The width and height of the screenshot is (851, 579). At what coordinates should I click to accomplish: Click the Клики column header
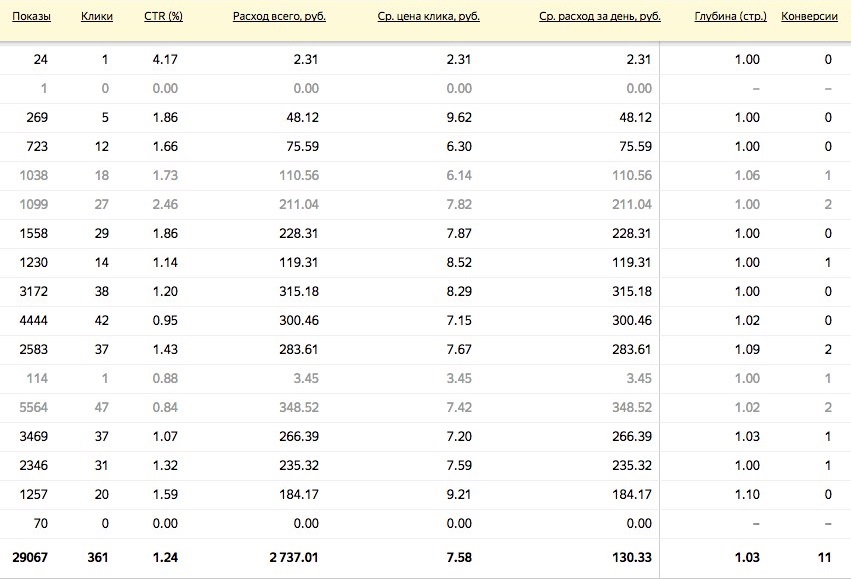pyautogui.click(x=99, y=17)
